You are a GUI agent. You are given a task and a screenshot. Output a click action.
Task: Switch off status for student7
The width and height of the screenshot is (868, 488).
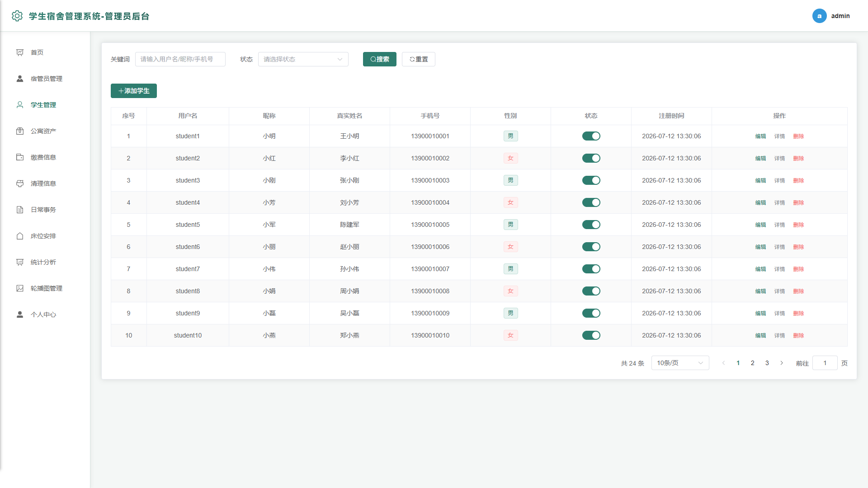coord(591,269)
